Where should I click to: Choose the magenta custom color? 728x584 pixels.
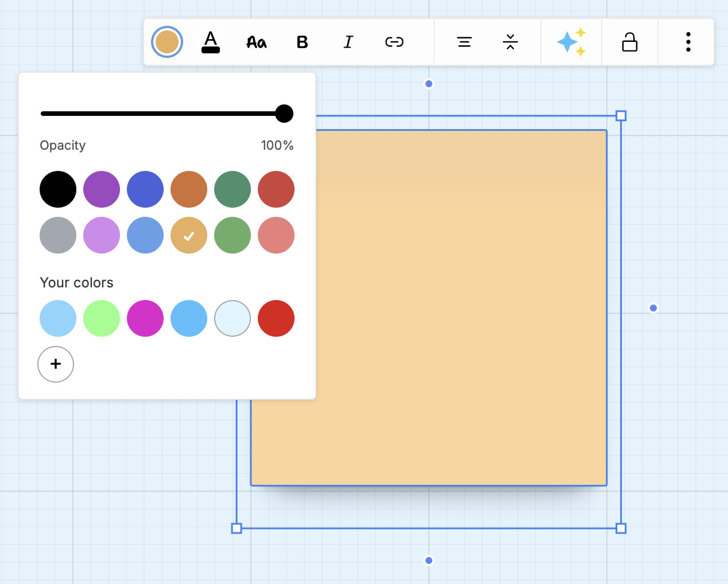(145, 318)
